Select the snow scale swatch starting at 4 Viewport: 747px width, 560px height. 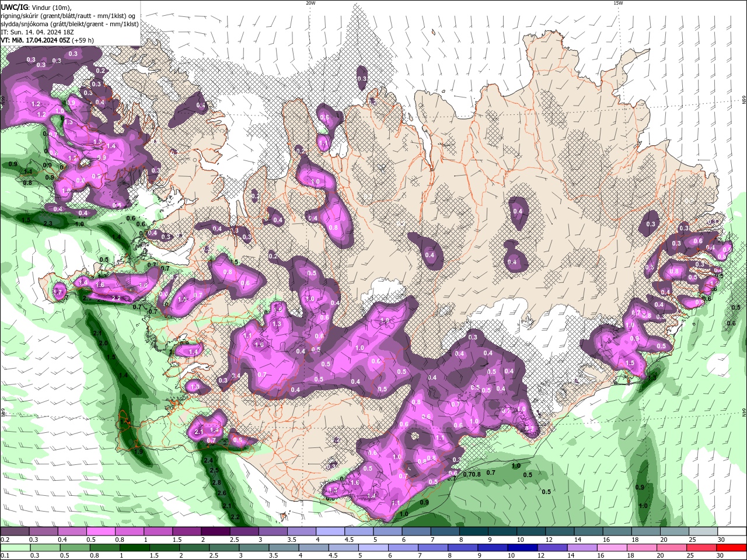(330, 531)
